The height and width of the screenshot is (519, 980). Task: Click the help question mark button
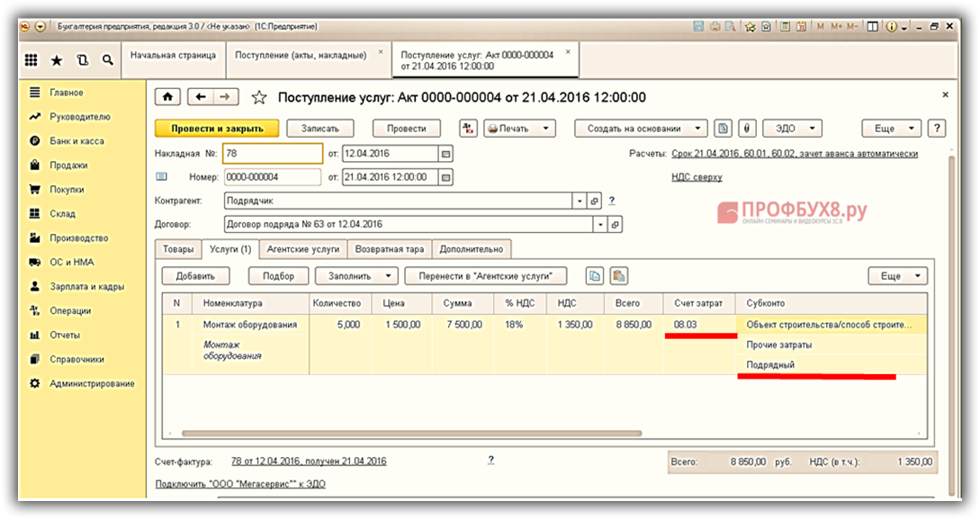(x=936, y=129)
